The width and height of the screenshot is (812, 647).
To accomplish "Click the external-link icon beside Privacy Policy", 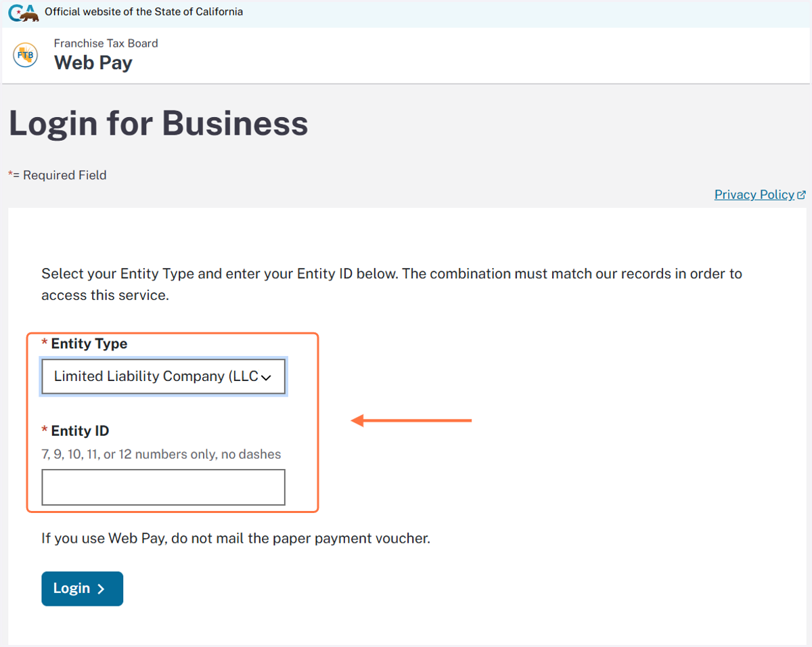I will coord(802,195).
